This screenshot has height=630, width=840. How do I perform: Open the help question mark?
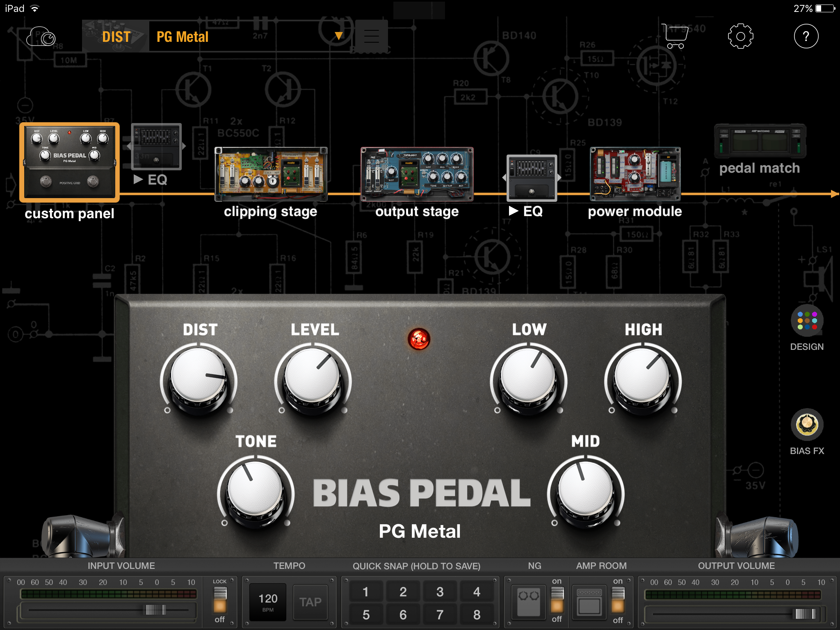point(806,37)
